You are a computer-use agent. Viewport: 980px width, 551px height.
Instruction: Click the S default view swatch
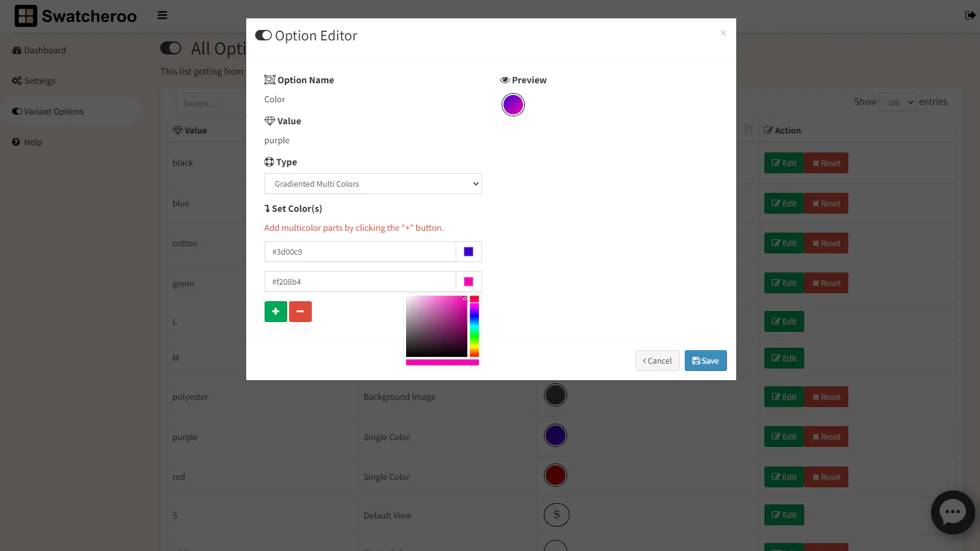tap(557, 514)
